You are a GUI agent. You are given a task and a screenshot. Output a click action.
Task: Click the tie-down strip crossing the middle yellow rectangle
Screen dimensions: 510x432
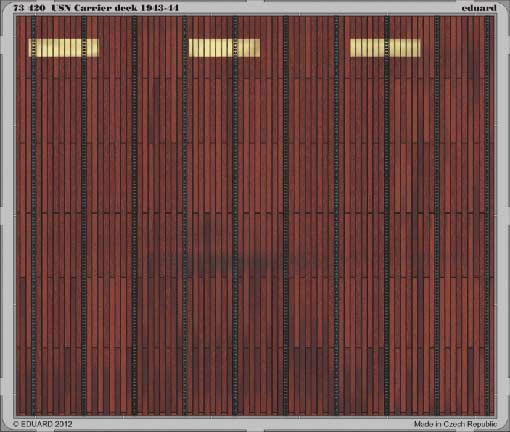point(235,215)
